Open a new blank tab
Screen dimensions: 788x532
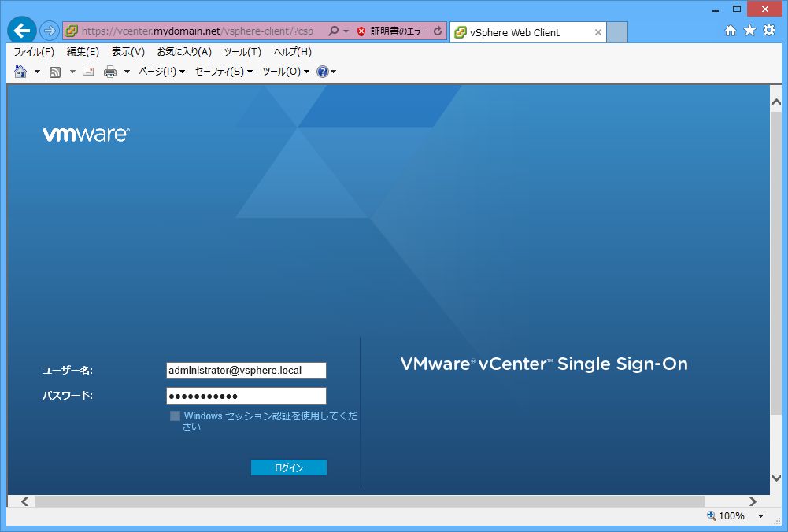pos(617,32)
